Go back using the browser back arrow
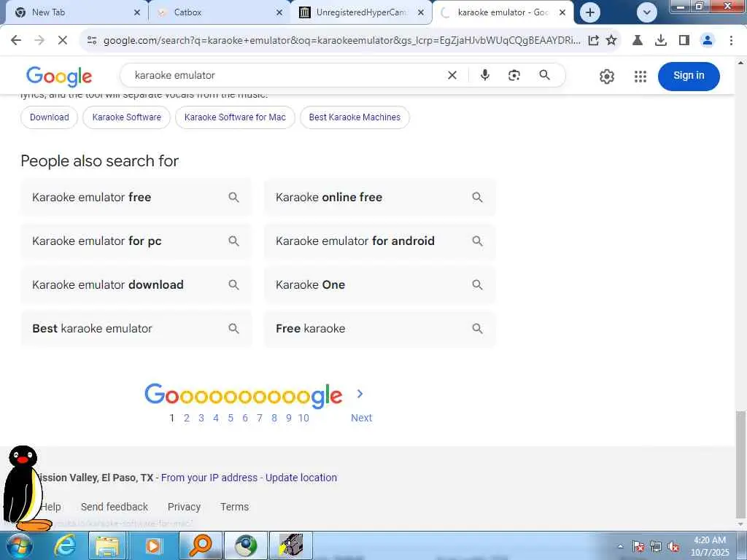This screenshot has height=560, width=747. pos(16,41)
